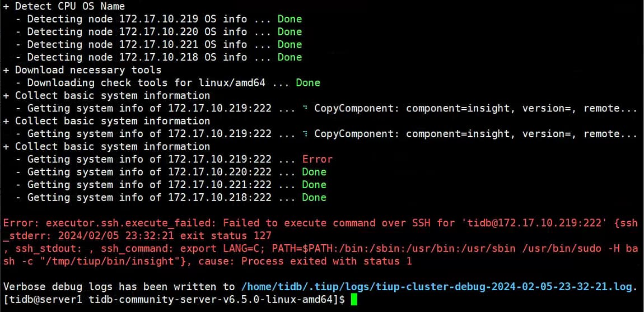Click Done for node 172.17.10.218 OS info
644x312 pixels.
click(x=290, y=57)
